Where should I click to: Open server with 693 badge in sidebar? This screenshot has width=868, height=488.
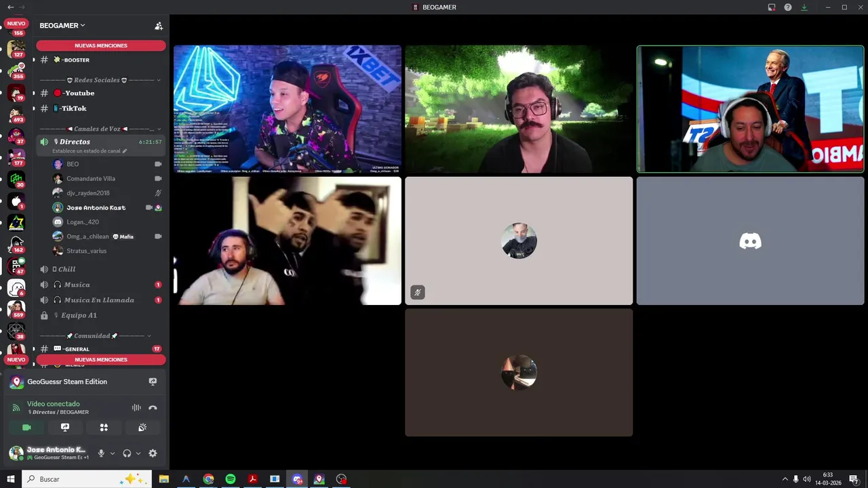16,114
